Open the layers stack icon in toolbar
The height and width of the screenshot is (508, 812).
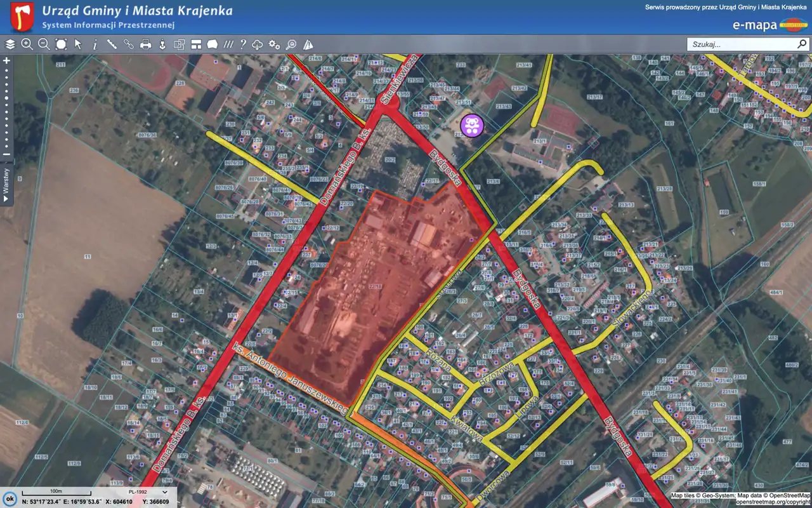pos(10,44)
